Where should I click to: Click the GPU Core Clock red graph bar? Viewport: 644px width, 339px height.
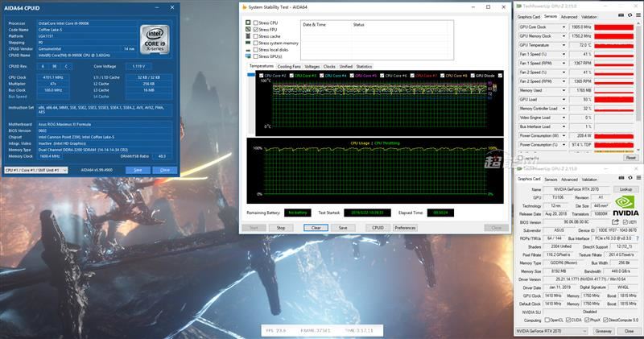(613, 27)
